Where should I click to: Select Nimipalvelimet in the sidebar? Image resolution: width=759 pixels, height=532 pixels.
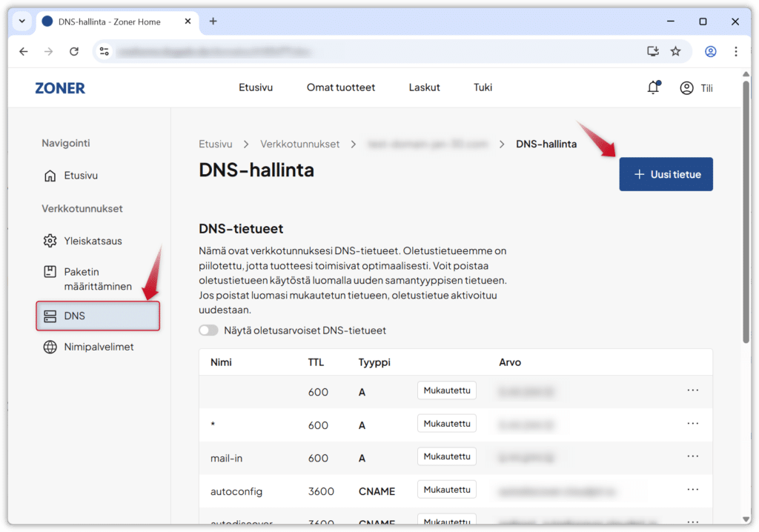tap(98, 347)
